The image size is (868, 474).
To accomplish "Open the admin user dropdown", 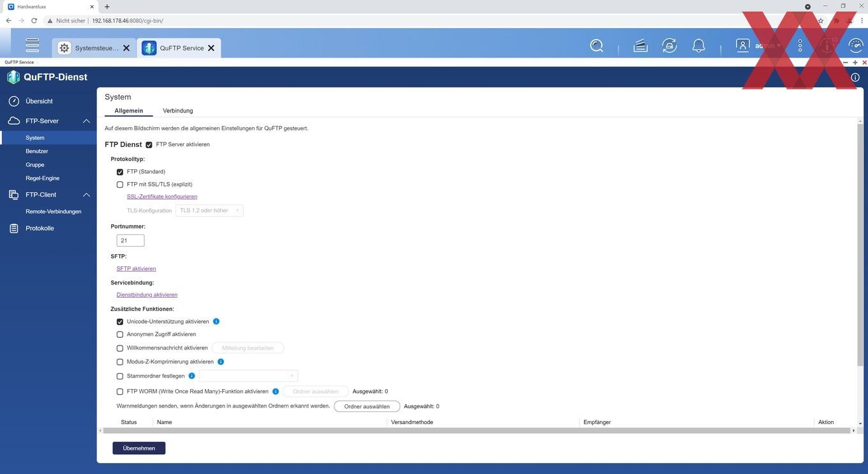I will click(768, 45).
